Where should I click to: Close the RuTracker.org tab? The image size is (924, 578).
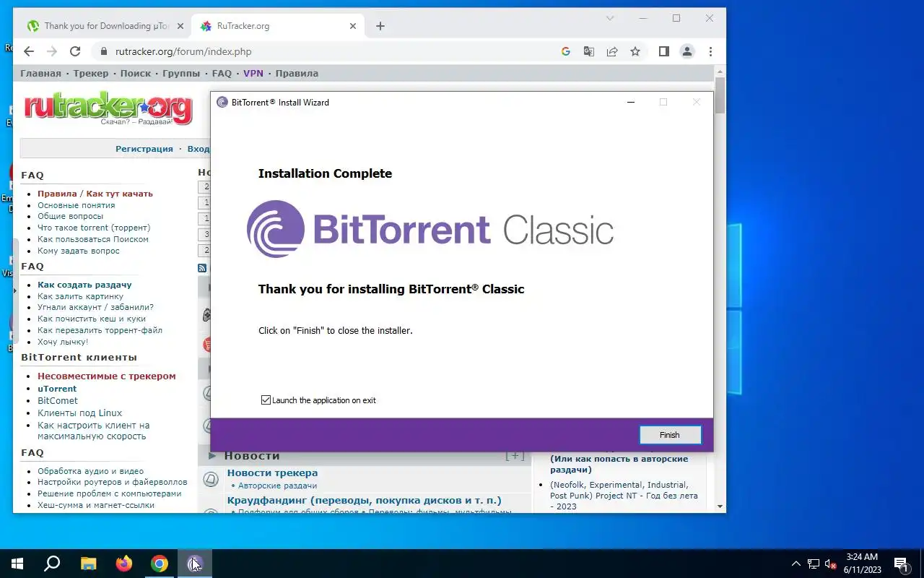click(353, 26)
